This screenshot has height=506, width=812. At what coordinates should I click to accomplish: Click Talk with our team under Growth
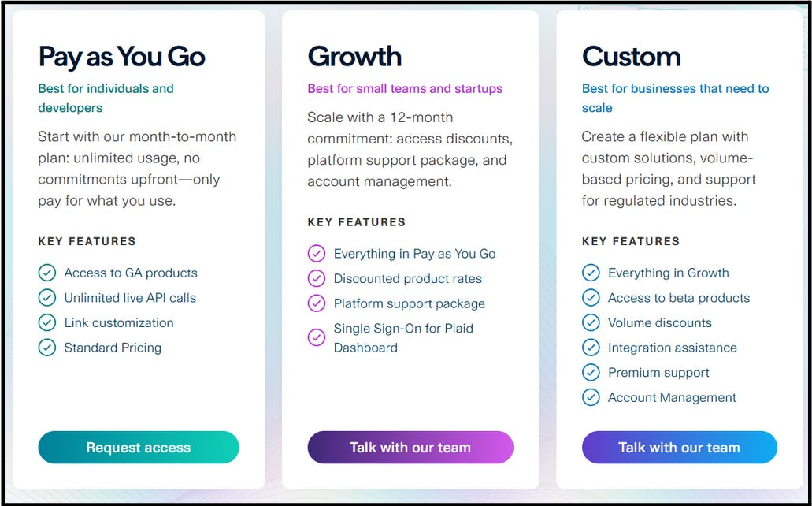coord(410,447)
